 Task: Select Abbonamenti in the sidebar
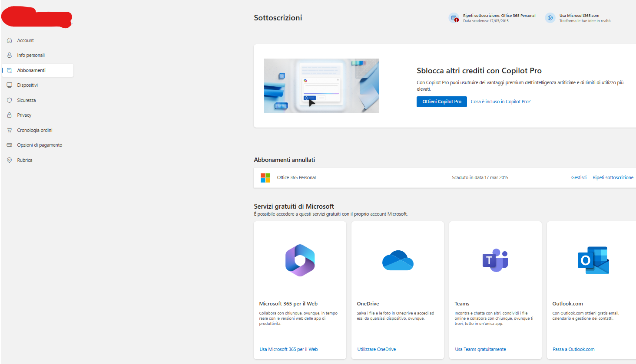[38, 70]
